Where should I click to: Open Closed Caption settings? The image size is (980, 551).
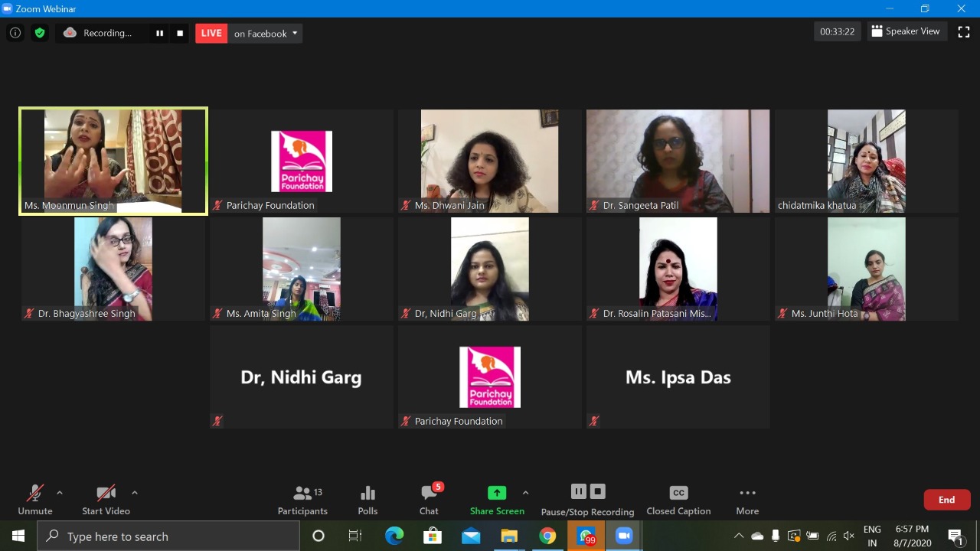678,500
